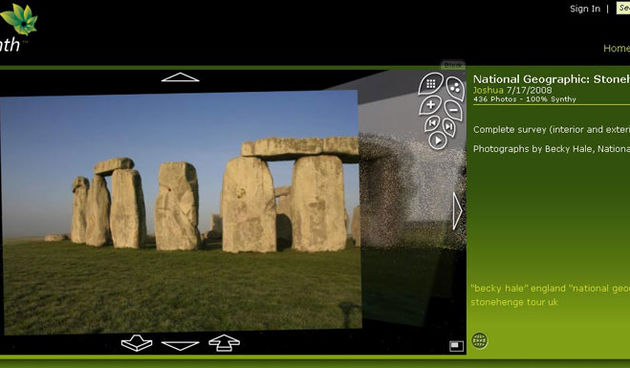Toggle fullscreen view icon in the viewer corner
630x368 pixels.
point(456,346)
